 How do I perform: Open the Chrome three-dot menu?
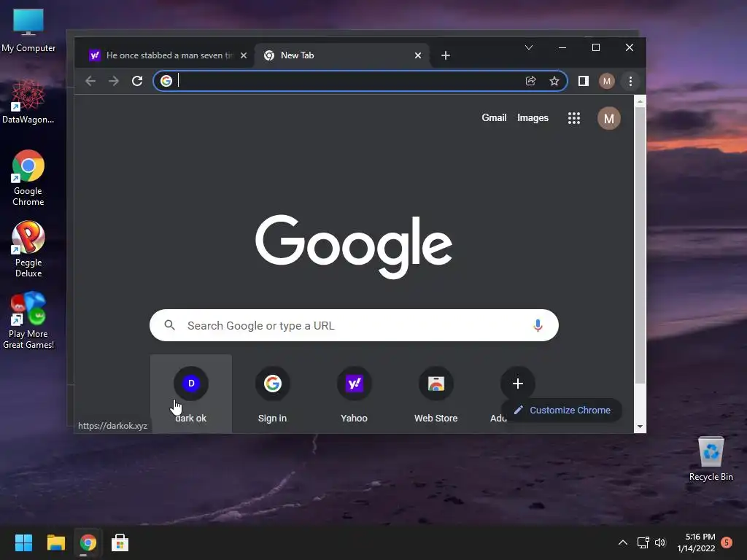[630, 81]
